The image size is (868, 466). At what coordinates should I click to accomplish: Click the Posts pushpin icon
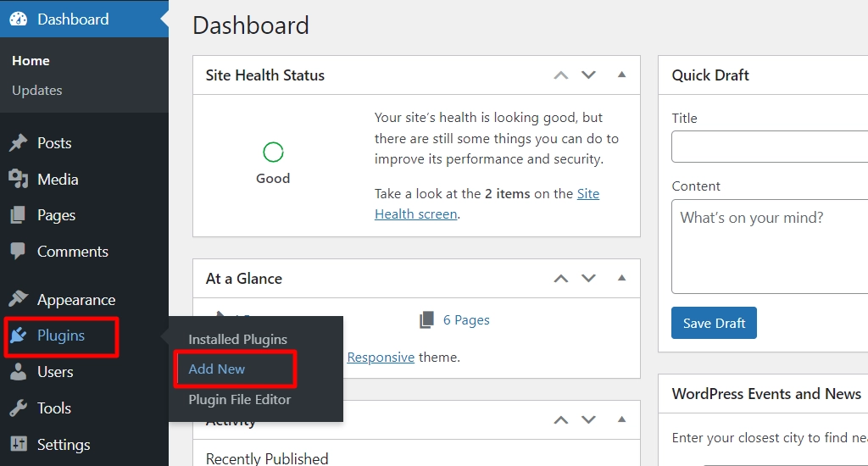[x=19, y=143]
